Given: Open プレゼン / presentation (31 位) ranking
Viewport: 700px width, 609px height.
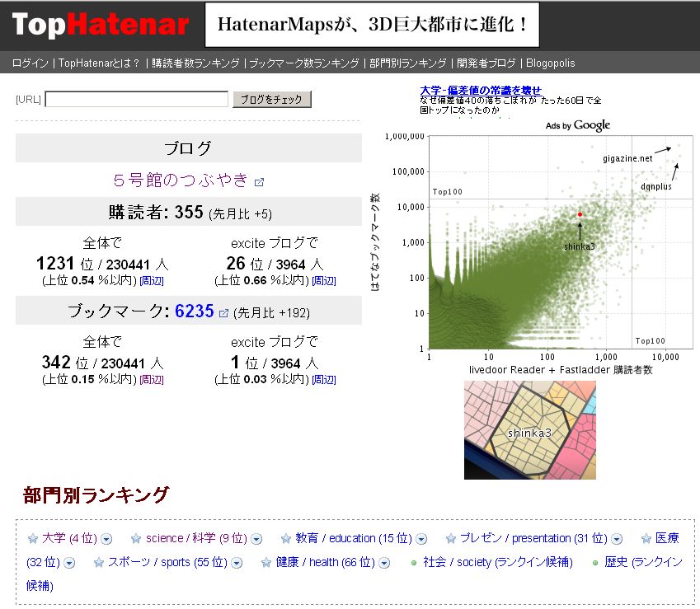Looking at the screenshot, I should 533,538.
